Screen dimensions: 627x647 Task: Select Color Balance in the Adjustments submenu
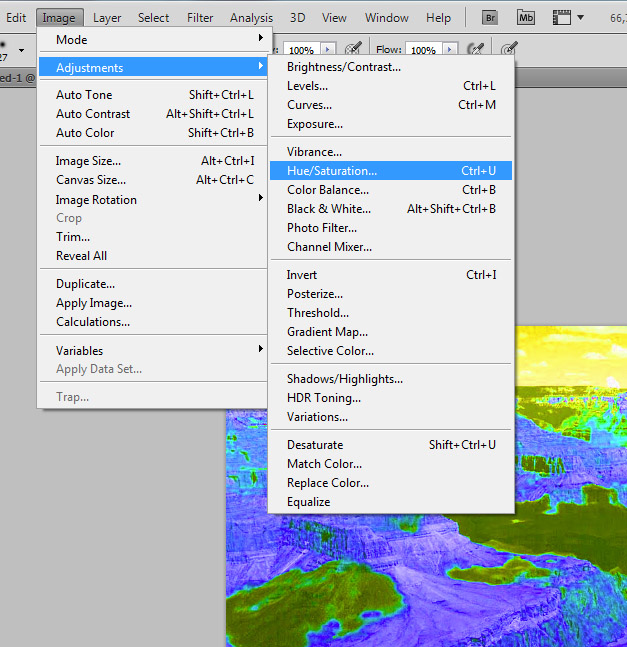tap(391, 190)
